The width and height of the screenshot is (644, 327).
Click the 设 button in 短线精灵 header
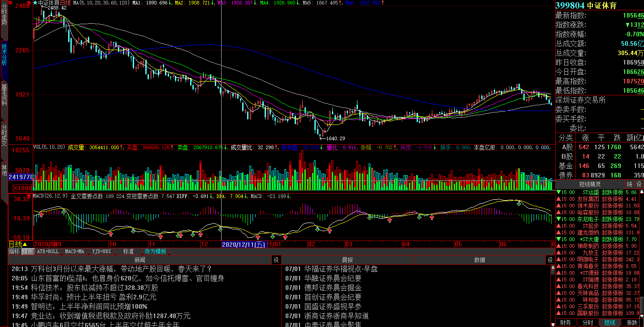tap(639, 184)
